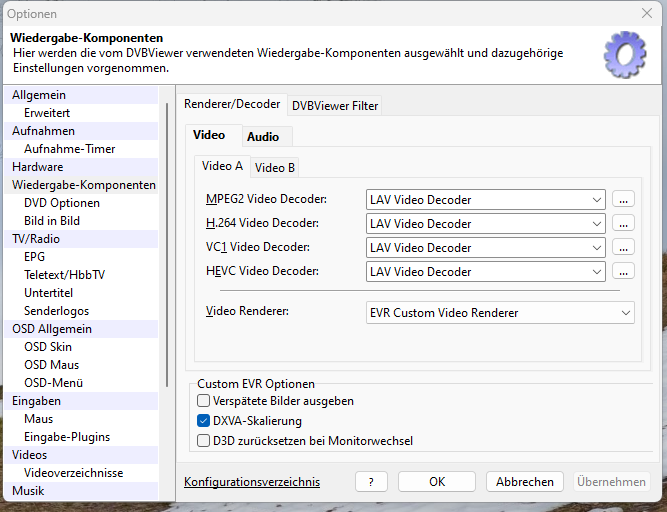
Task: Select the Video B tab
Action: [274, 168]
